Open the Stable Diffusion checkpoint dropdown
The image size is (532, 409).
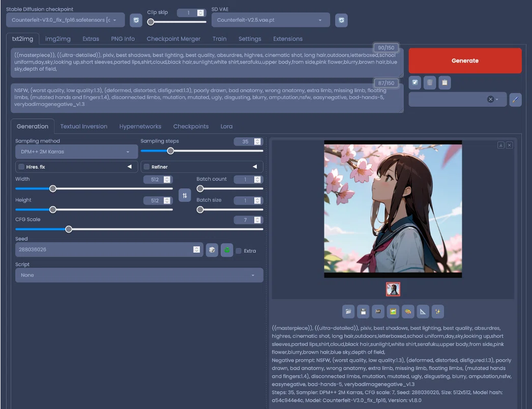pyautogui.click(x=66, y=20)
